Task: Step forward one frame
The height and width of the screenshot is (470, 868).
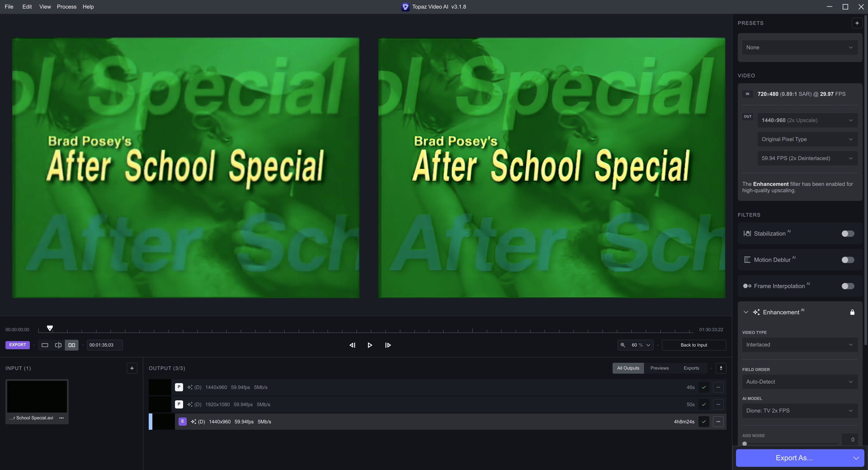Action: tap(388, 345)
